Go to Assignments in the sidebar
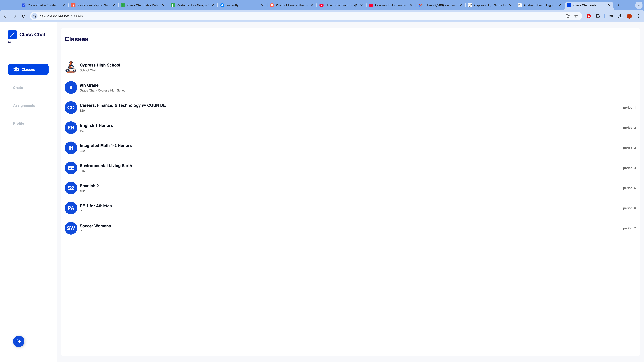The height and width of the screenshot is (362, 644). point(24,105)
